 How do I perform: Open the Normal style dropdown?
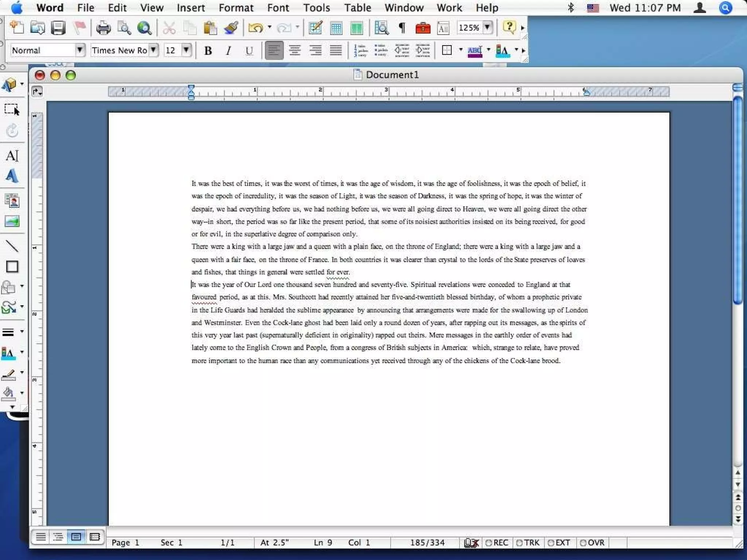[x=80, y=50]
